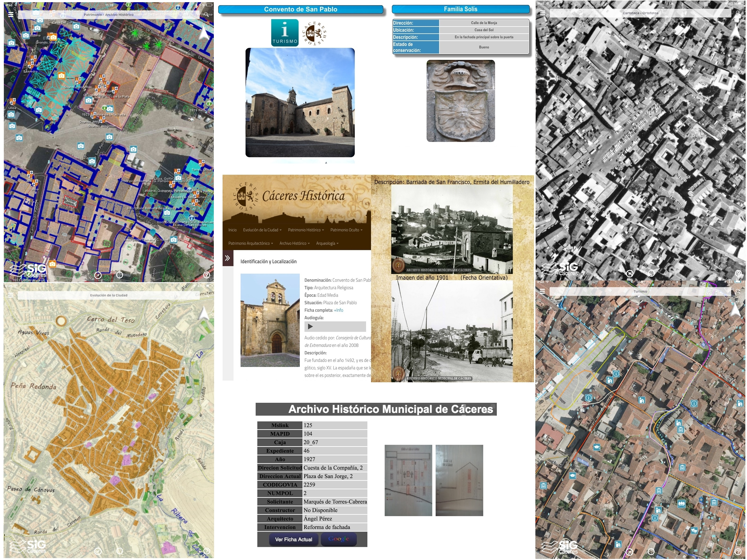Open +Info link for Ficha completa
The height and width of the screenshot is (560, 747).
point(339,310)
